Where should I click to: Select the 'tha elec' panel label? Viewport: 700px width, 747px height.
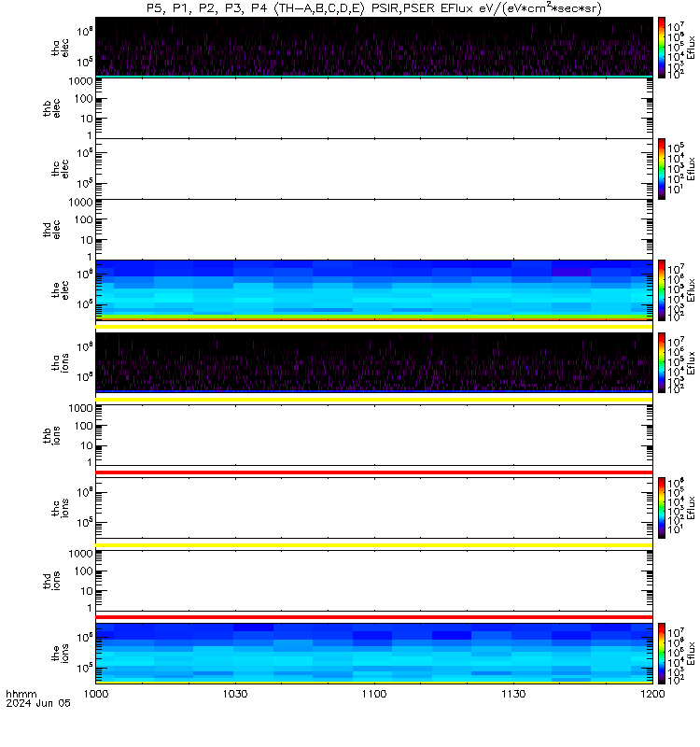60,48
